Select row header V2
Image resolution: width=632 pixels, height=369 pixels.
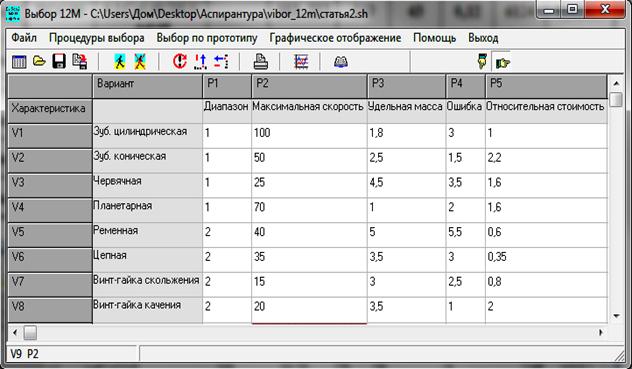(50, 161)
